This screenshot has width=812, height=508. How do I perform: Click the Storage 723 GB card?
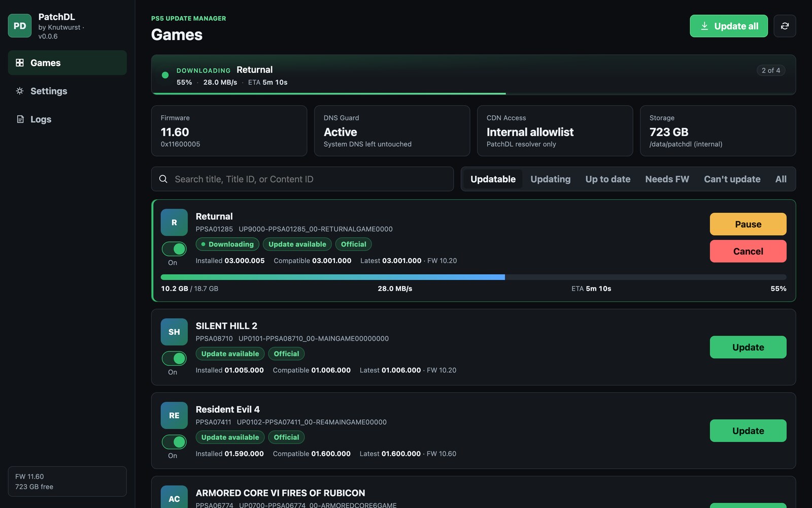pos(718,131)
